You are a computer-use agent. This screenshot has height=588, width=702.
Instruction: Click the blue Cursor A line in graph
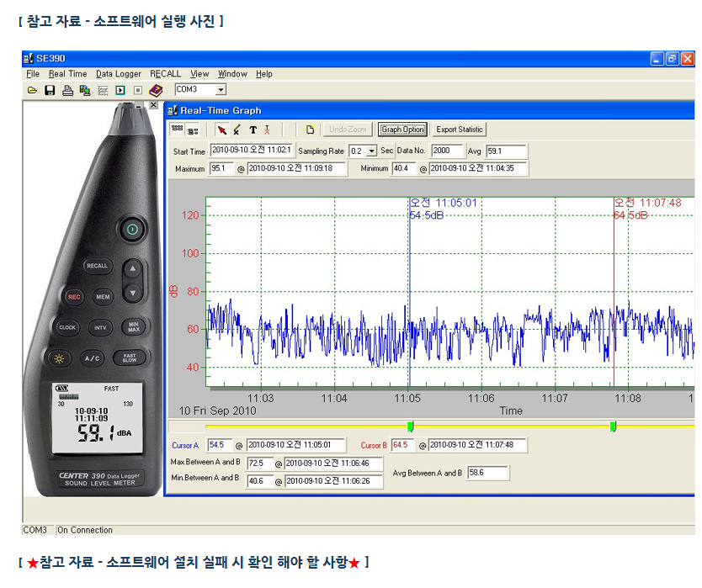coord(409,291)
